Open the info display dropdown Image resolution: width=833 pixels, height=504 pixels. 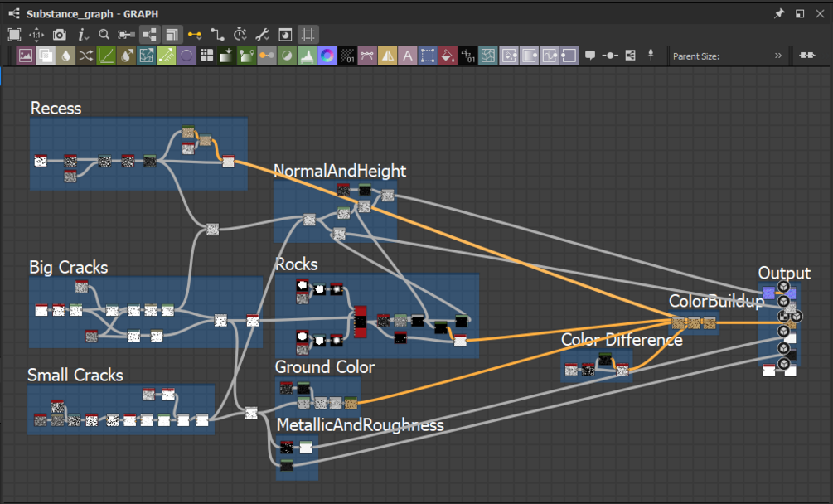(x=82, y=35)
